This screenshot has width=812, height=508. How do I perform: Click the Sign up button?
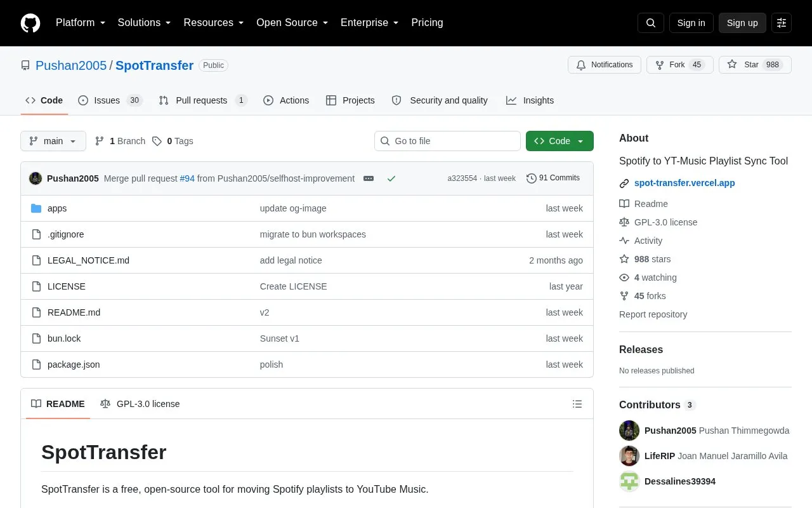(x=742, y=23)
